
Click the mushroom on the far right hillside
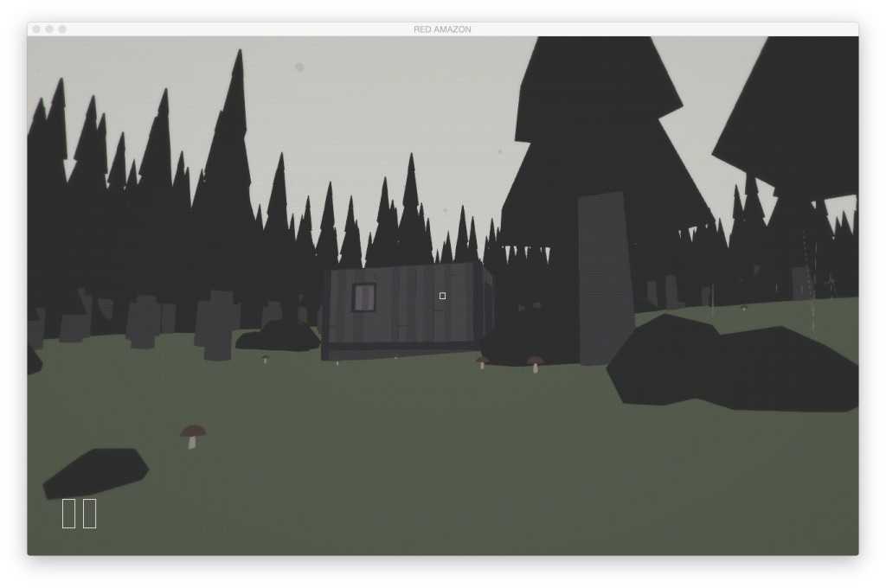coord(743,307)
